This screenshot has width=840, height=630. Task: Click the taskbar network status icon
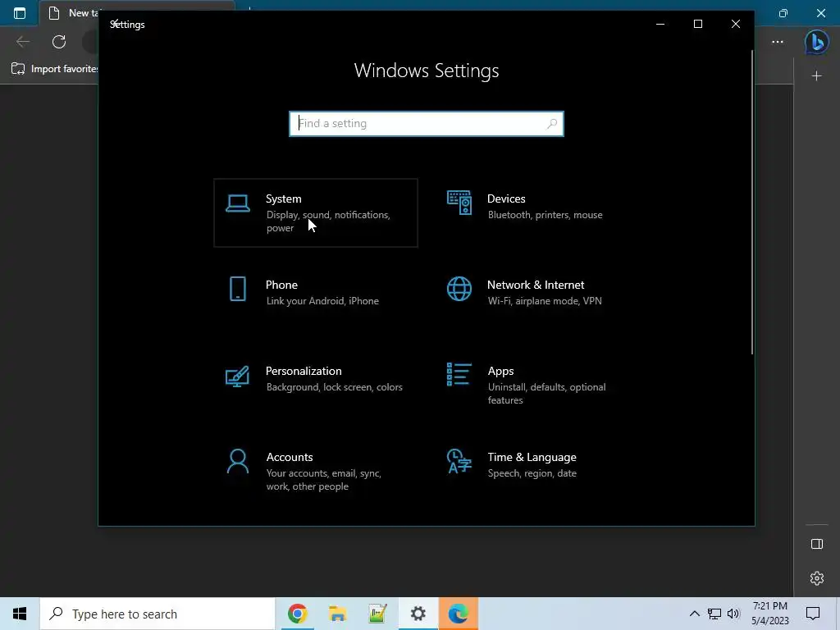(x=714, y=614)
